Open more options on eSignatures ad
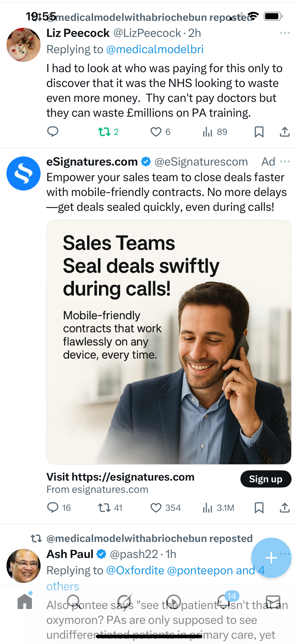The width and height of the screenshot is (298, 644). tap(285, 161)
